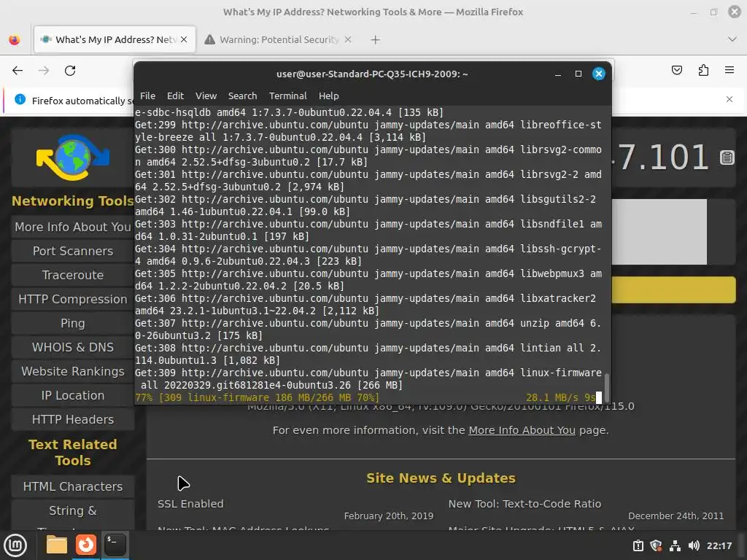The image size is (747, 560).
Task: Click Terminal icon in taskbar
Action: (115, 545)
